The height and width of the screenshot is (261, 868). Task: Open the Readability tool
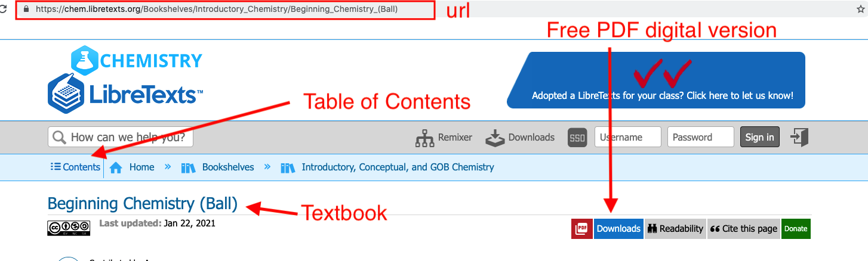(675, 229)
